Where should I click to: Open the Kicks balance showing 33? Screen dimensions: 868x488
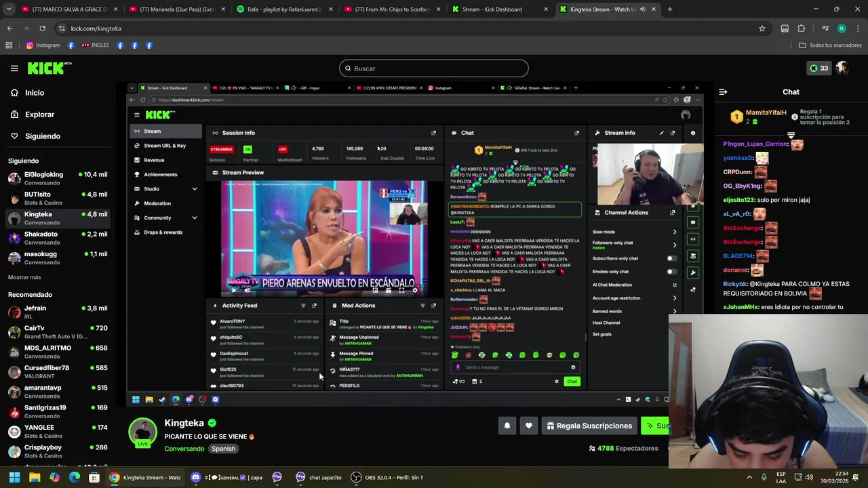tap(819, 68)
